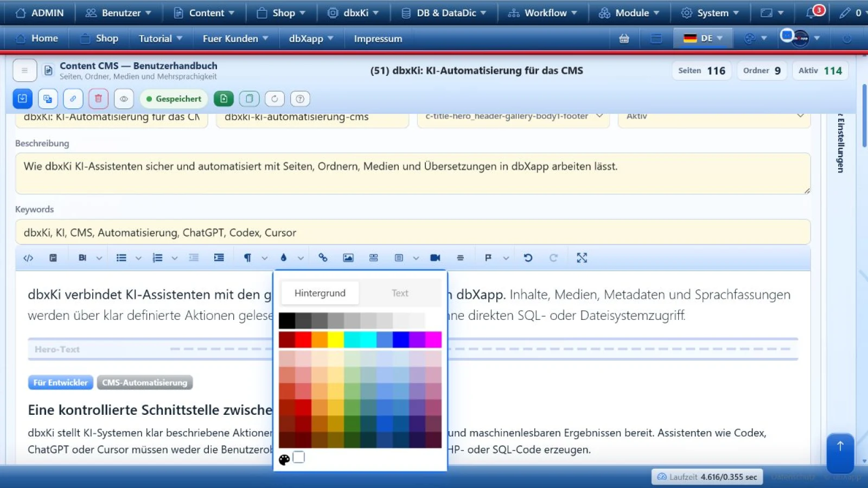Screen dimensions: 868x488
Task: Click the copy page icon
Action: [249, 99]
